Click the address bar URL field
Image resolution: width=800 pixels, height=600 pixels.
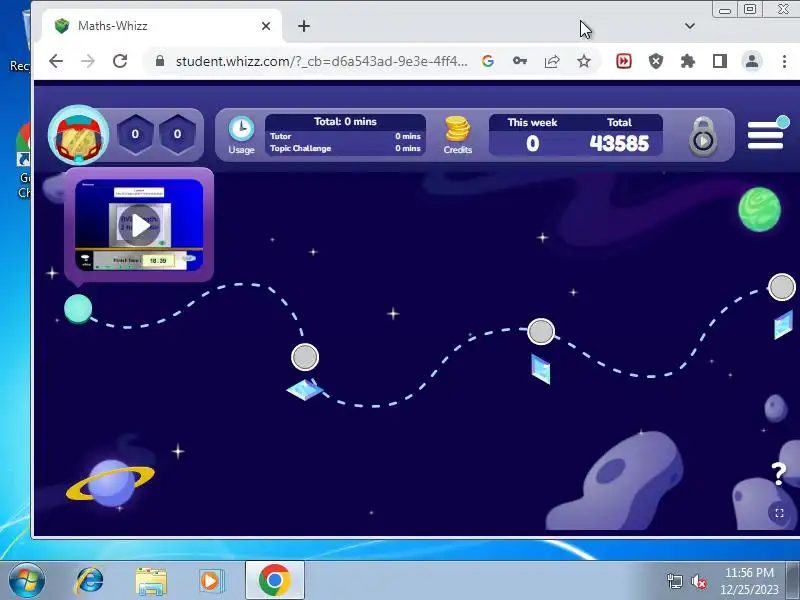pyautogui.click(x=320, y=61)
